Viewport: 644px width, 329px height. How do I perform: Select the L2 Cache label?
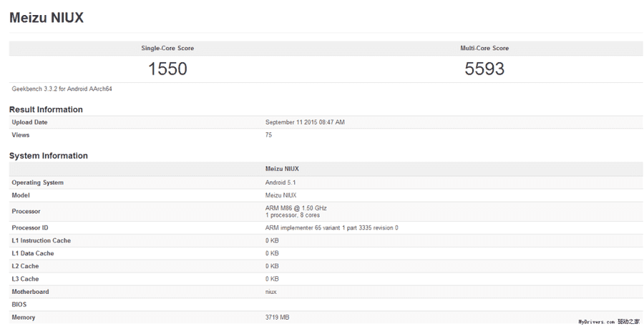(x=26, y=266)
